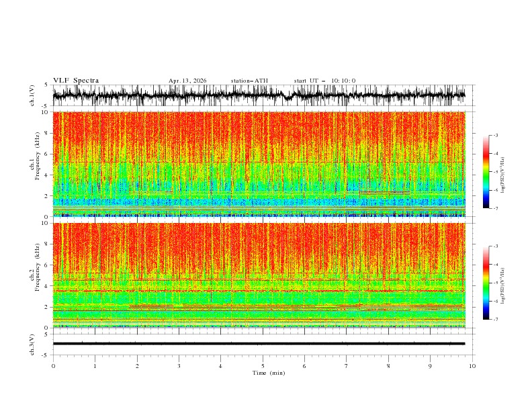This screenshot has width=532, height=411.
Task: Click the ch.2 PSD color bar
Action: pyautogui.click(x=486, y=283)
